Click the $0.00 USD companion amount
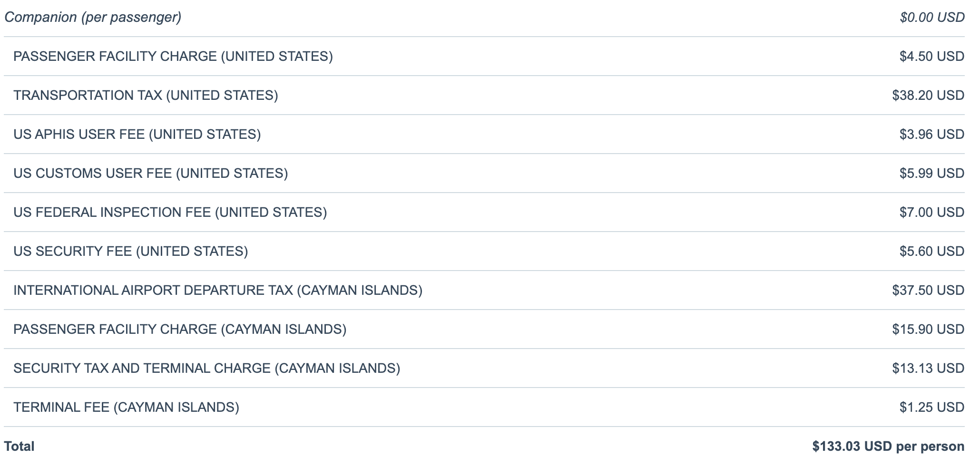This screenshot has width=980, height=466. (932, 18)
